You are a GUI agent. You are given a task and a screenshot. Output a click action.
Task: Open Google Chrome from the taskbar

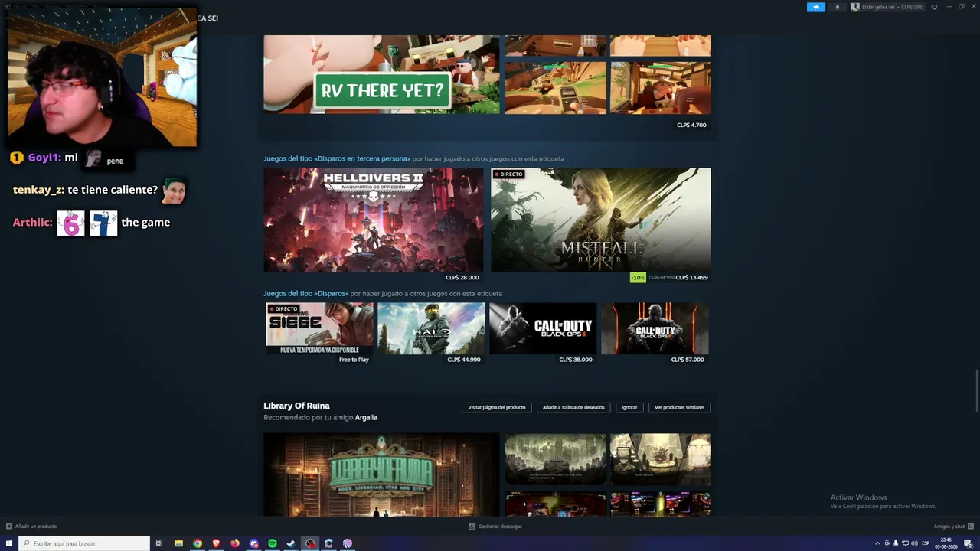(198, 543)
